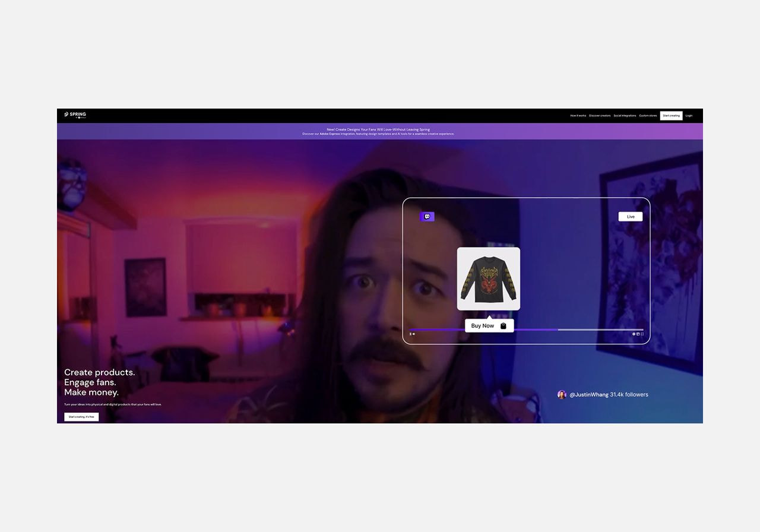
Task: Click the Spring logo in header
Action: (75, 115)
